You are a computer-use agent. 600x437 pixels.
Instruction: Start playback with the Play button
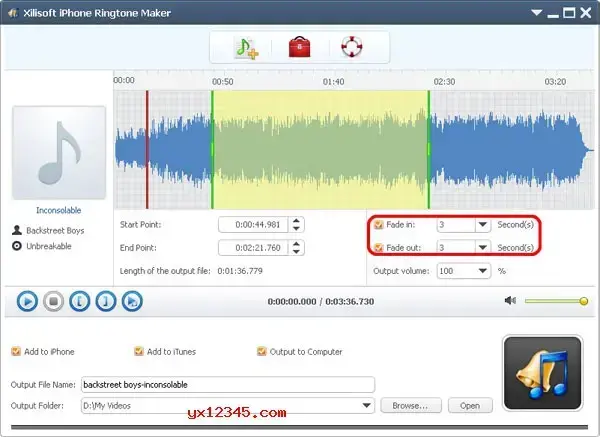tap(27, 301)
